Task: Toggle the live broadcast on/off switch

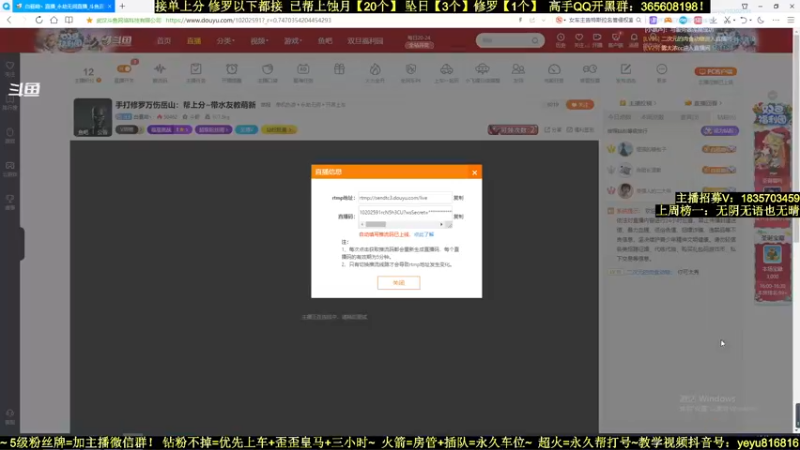Action: pos(124,69)
